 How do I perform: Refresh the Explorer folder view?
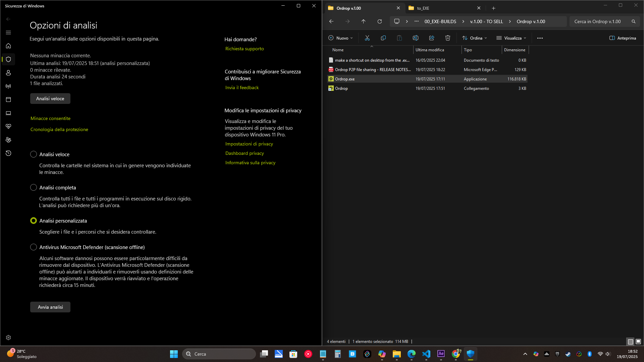(380, 21)
